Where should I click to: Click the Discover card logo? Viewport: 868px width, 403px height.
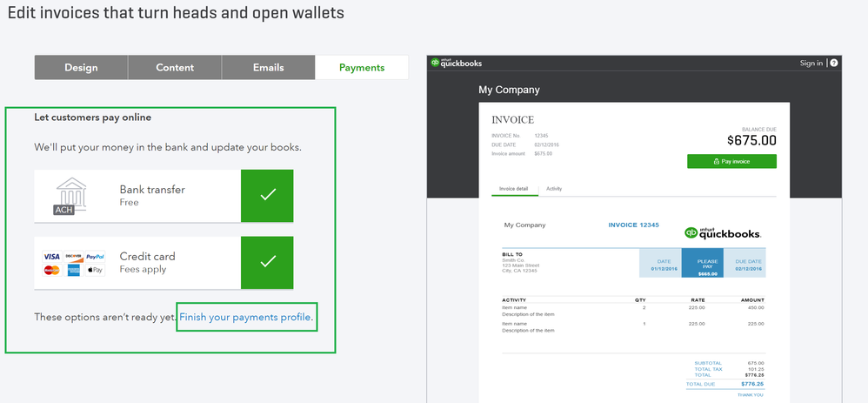coord(74,257)
